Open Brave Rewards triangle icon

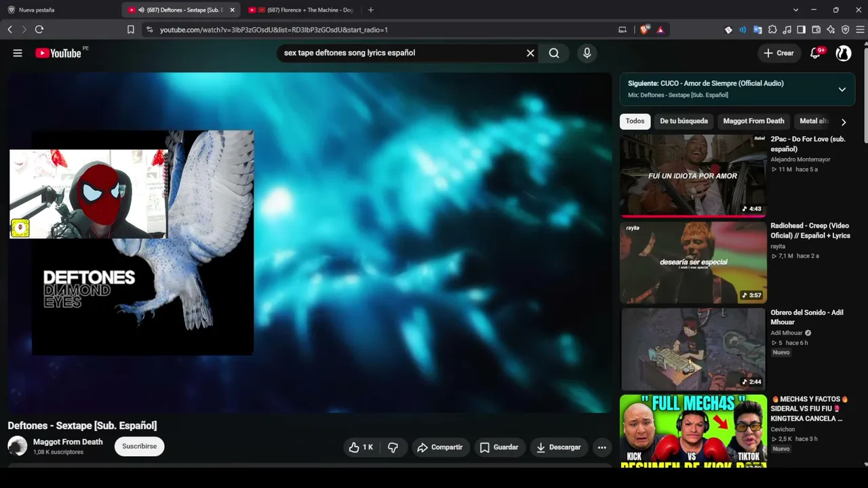[x=660, y=30]
